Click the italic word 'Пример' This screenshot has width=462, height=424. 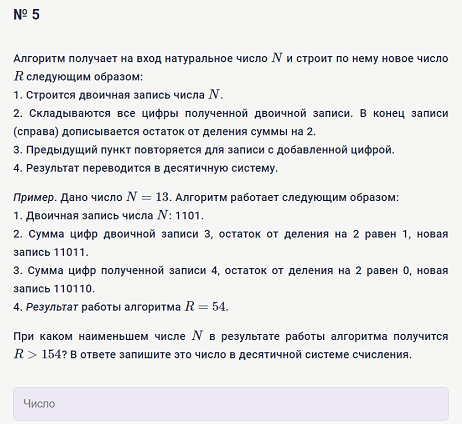[34, 198]
